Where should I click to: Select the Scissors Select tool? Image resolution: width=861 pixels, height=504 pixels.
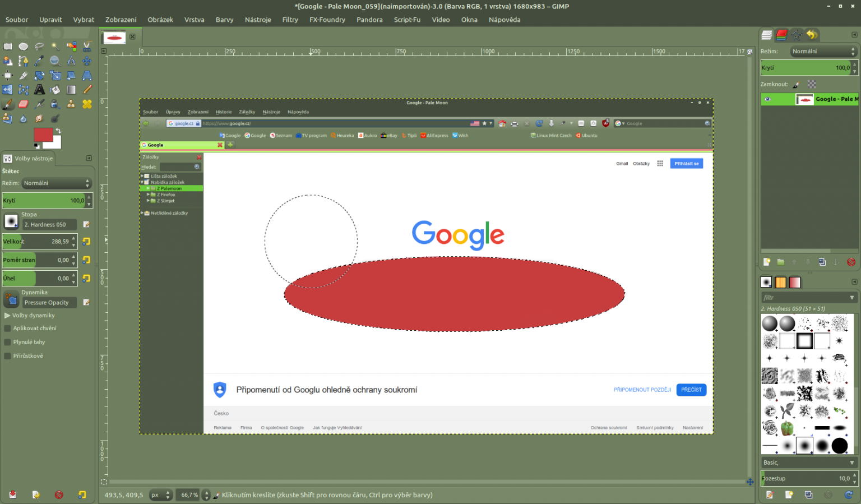click(x=87, y=47)
